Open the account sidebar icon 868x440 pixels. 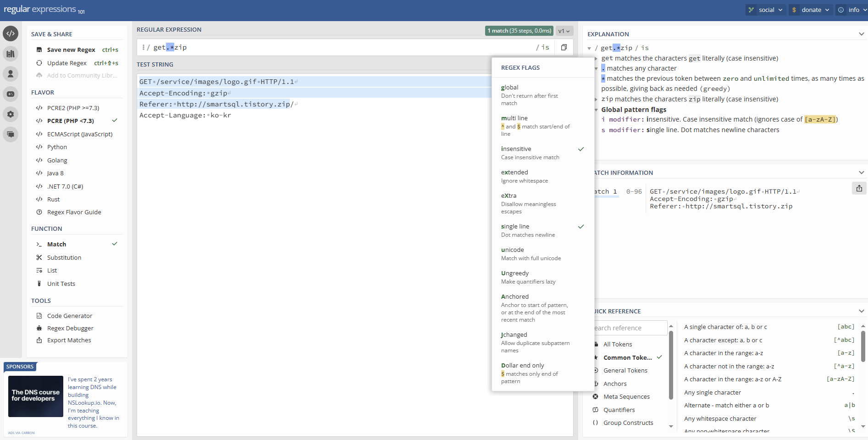point(11,74)
